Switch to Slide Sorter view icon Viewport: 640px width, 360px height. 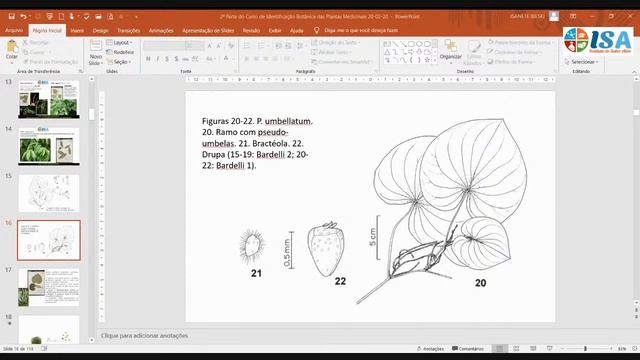tap(516, 349)
